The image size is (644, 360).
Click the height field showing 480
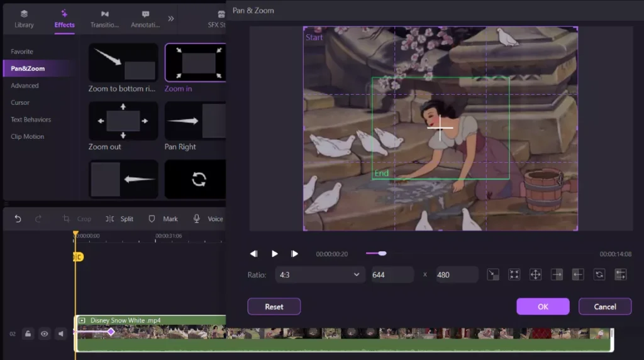tap(457, 275)
